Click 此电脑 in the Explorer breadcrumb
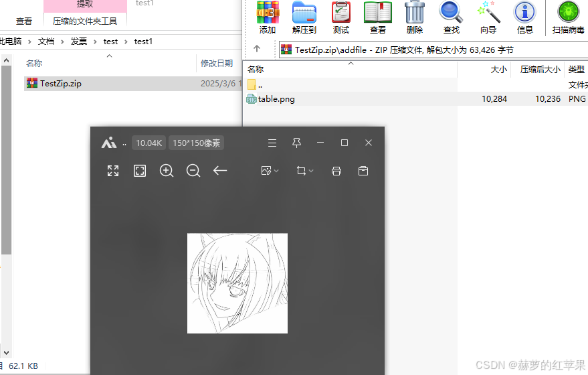Image resolution: width=588 pixels, height=375 pixels. click(11, 42)
